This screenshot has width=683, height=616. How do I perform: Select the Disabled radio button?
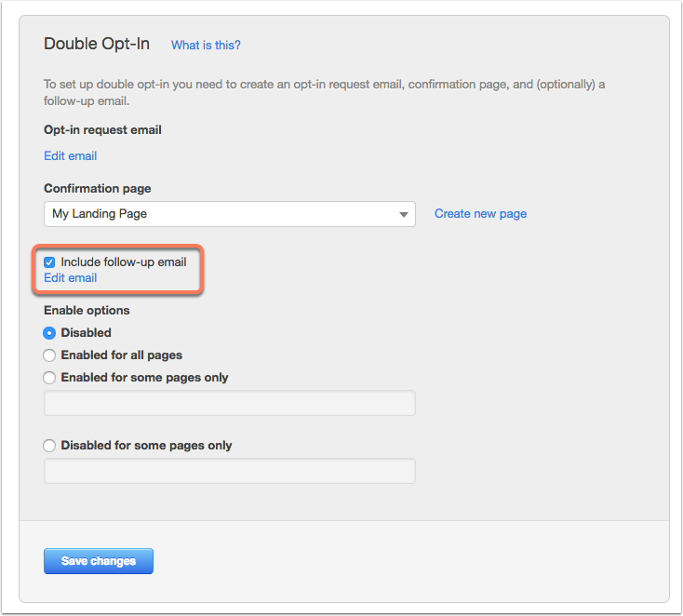coord(49,333)
